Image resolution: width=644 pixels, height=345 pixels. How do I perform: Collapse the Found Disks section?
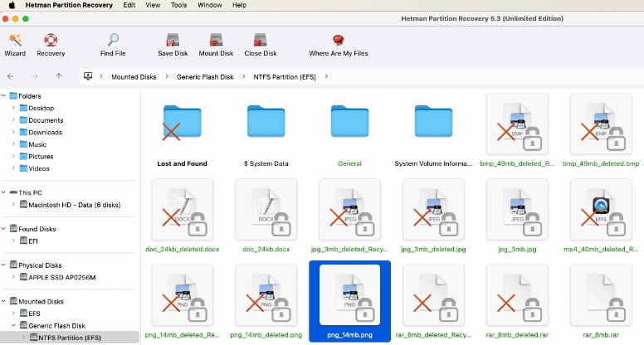pos(3,229)
